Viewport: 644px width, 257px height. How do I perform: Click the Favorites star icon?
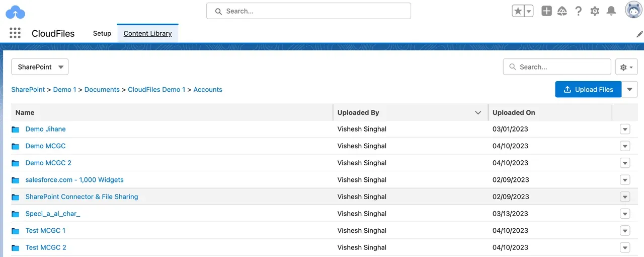tap(518, 11)
